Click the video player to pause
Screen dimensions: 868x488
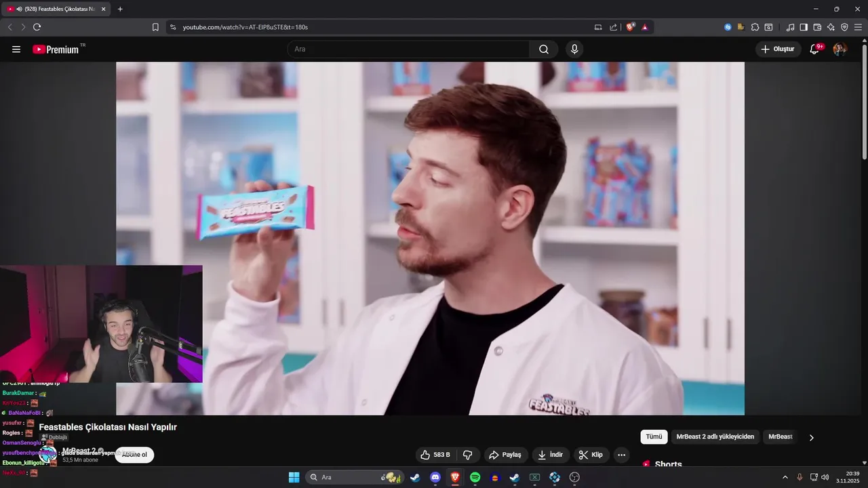tap(430, 239)
